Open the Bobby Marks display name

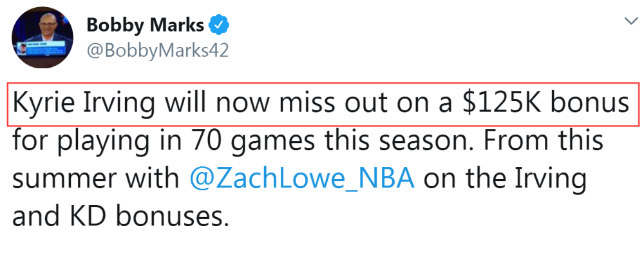click(144, 25)
